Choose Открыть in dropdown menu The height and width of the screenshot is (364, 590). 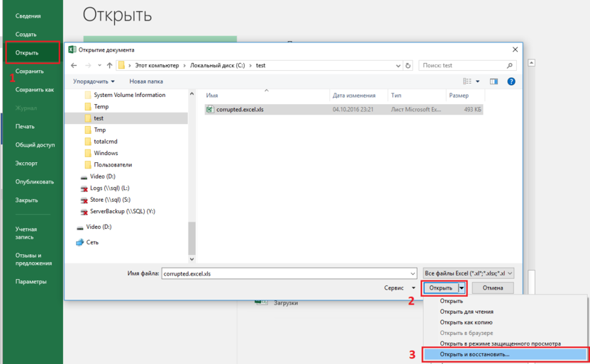coord(452,301)
